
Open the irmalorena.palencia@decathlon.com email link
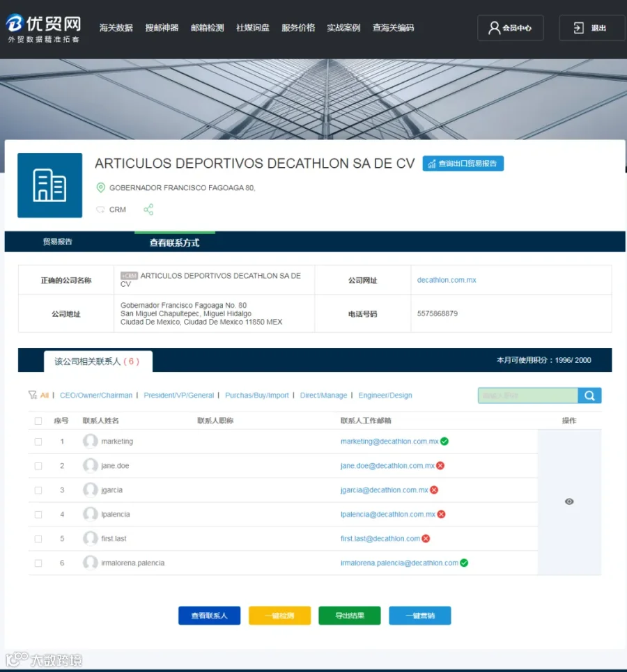point(399,563)
